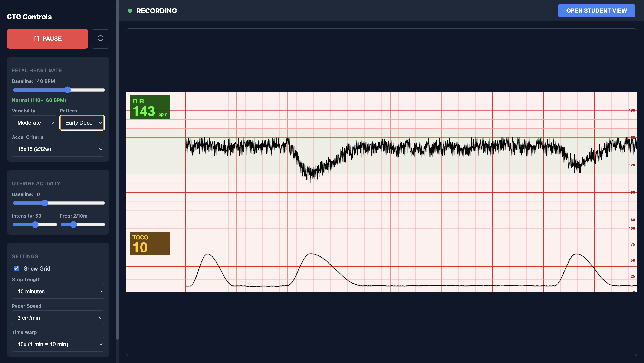
Task: Open the Pattern dropdown showing Early Decel
Action: [82, 123]
